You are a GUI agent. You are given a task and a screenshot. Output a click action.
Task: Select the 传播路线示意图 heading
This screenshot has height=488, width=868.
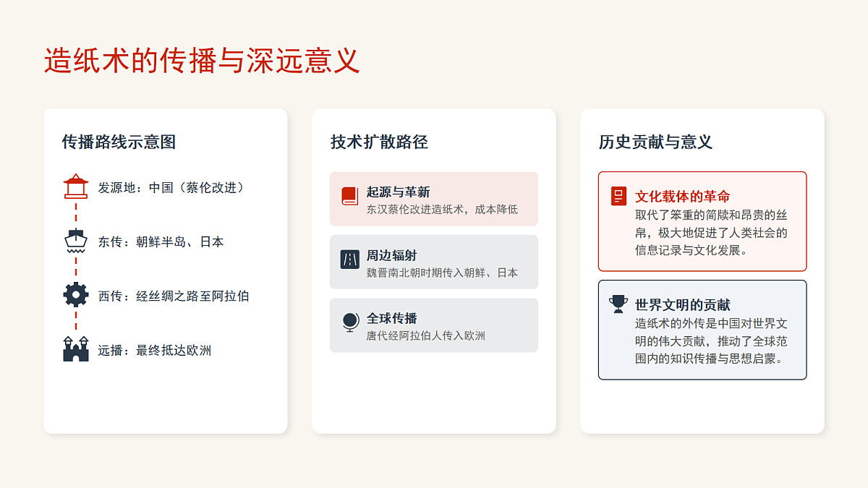tap(119, 142)
